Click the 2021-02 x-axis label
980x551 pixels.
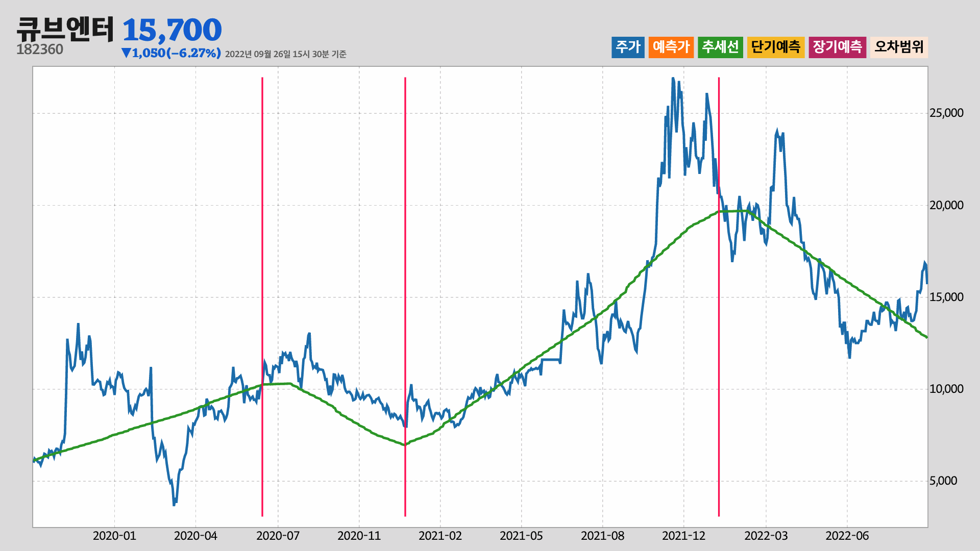tap(440, 536)
